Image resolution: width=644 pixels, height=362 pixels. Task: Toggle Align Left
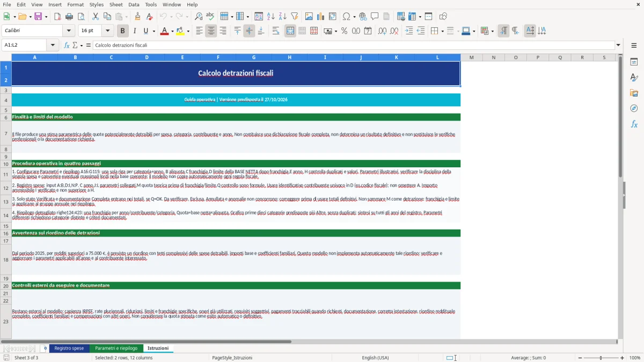click(x=199, y=31)
